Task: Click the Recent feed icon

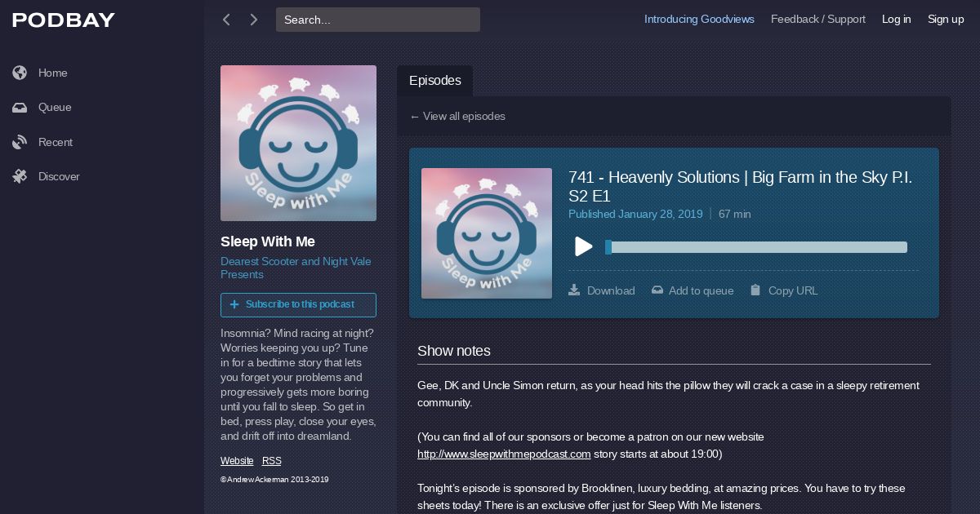Action: point(20,143)
